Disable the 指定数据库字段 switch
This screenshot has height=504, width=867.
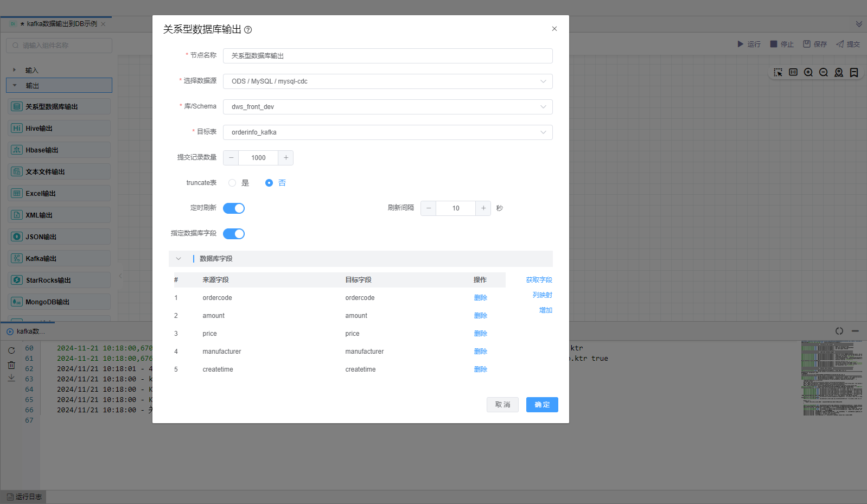pyautogui.click(x=234, y=234)
